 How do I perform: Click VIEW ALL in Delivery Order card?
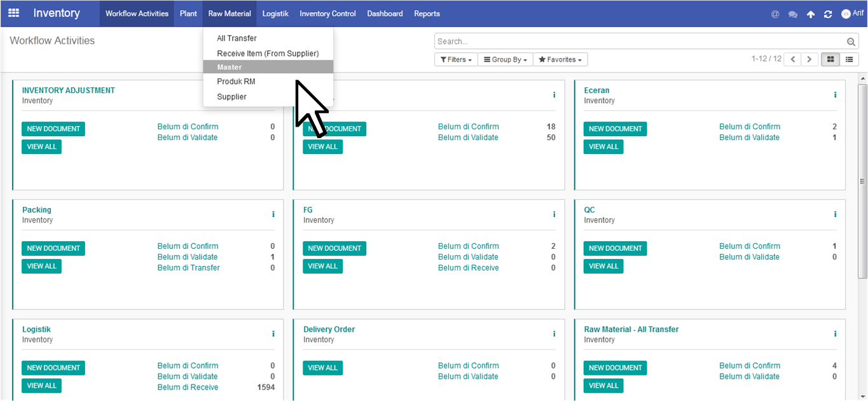pos(322,367)
